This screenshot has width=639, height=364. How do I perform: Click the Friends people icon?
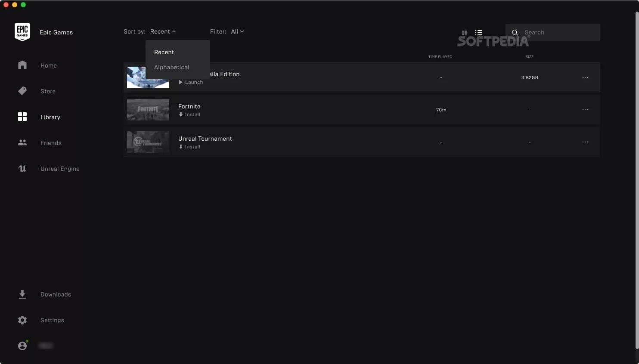coord(22,142)
